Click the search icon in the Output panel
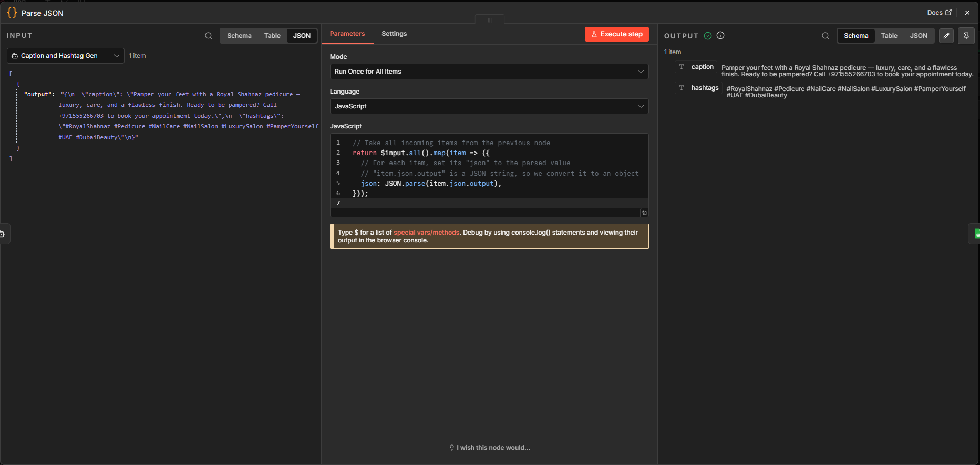980x465 pixels. pyautogui.click(x=826, y=36)
